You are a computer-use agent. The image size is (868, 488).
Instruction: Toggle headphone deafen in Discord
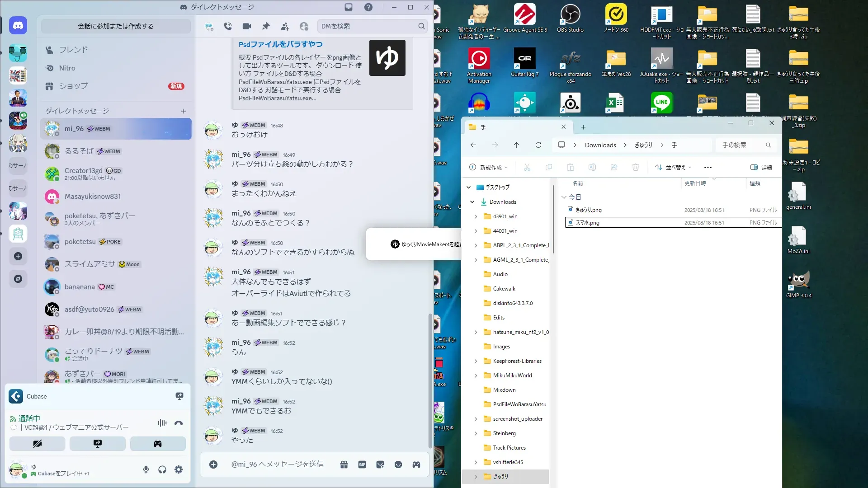coord(162,470)
